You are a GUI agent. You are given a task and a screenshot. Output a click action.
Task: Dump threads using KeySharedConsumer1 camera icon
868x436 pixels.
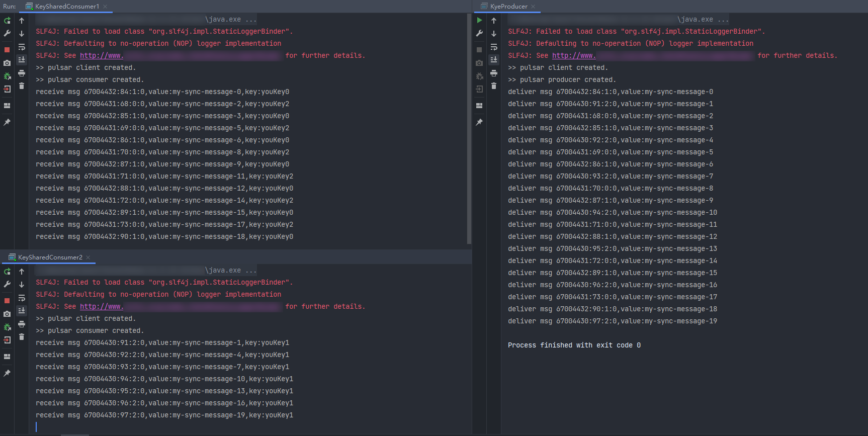tap(7, 63)
